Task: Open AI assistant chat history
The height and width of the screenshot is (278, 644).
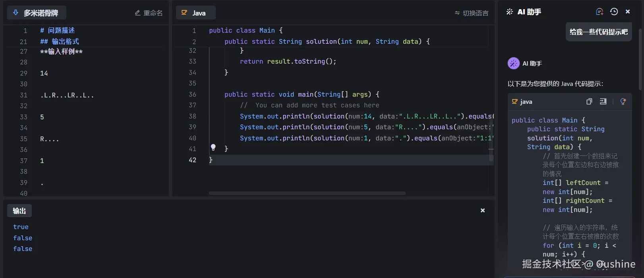Action: coord(614,12)
